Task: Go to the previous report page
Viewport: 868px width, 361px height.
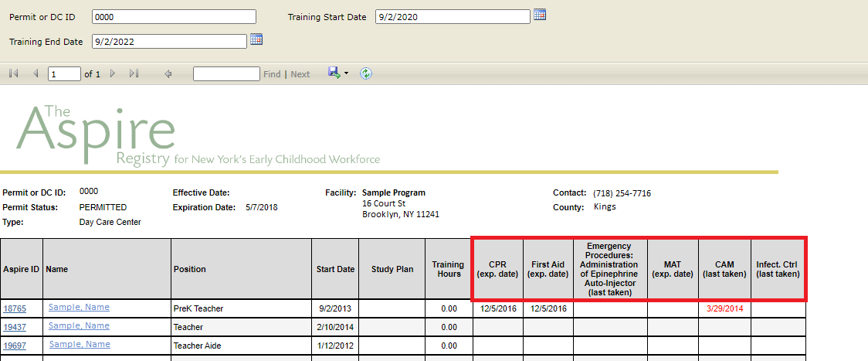Action: (x=36, y=74)
